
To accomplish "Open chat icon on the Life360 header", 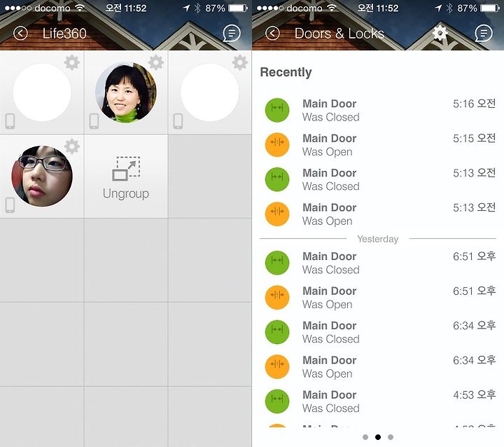I will (x=232, y=33).
